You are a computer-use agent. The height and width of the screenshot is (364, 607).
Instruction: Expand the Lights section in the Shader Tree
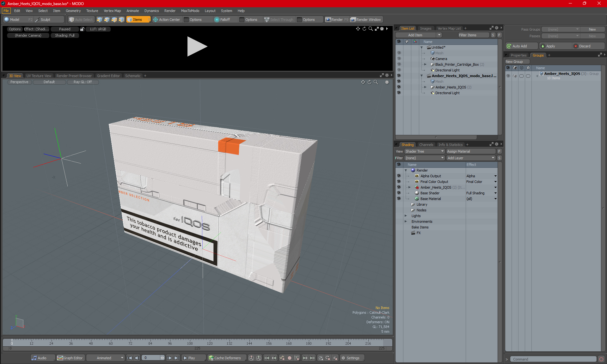(x=406, y=216)
